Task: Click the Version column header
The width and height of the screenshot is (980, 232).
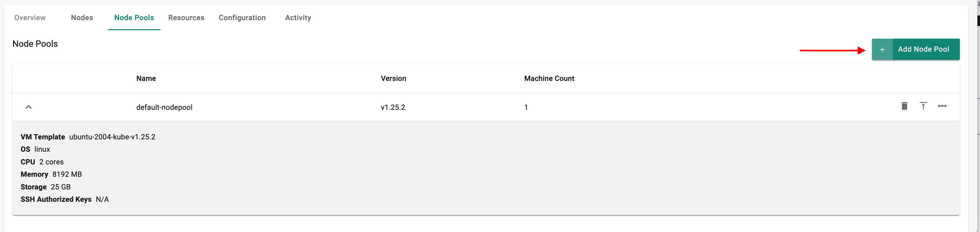Action: [393, 78]
